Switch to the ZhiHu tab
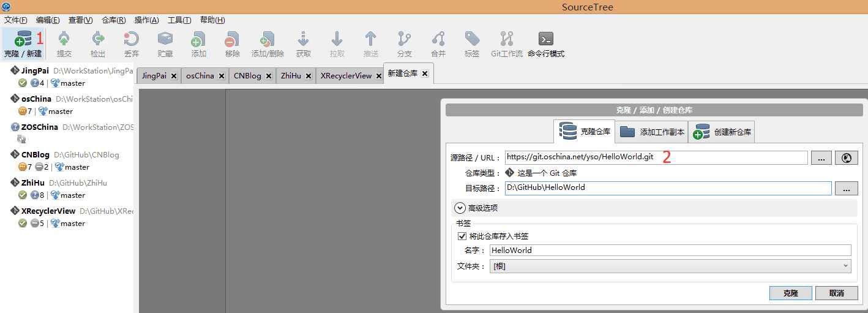The image size is (868, 313). (x=290, y=76)
